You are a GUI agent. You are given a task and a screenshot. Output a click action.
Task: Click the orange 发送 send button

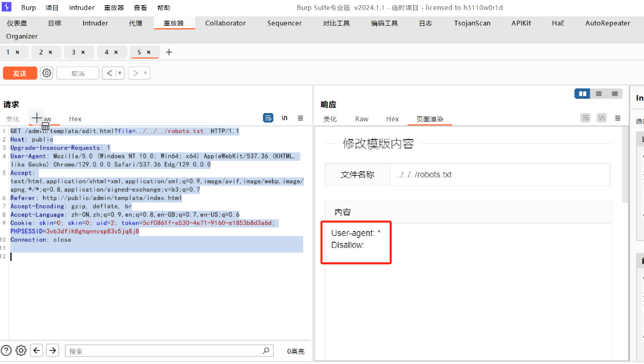click(x=20, y=73)
